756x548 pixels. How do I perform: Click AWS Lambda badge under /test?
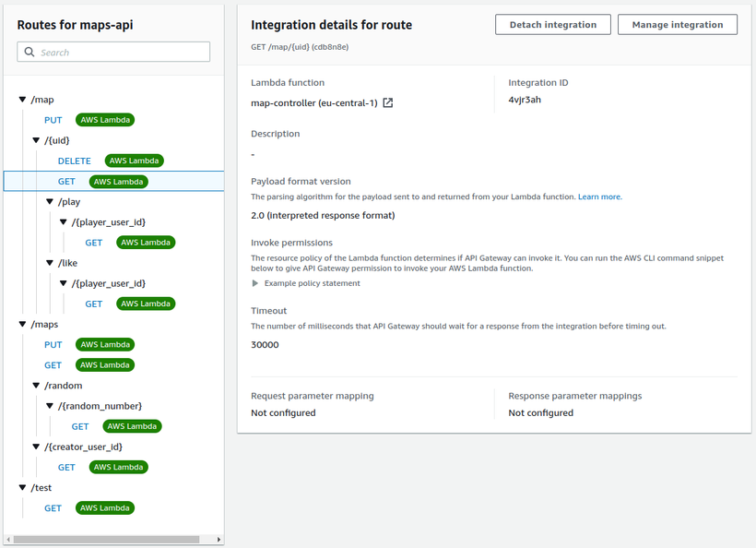click(x=104, y=508)
